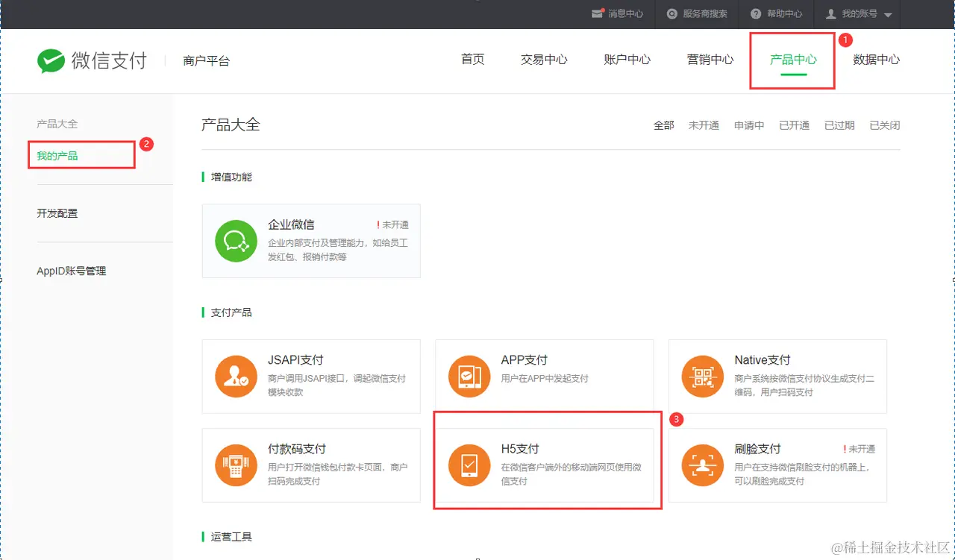Select the 产品中心 navigation tab

(x=793, y=60)
